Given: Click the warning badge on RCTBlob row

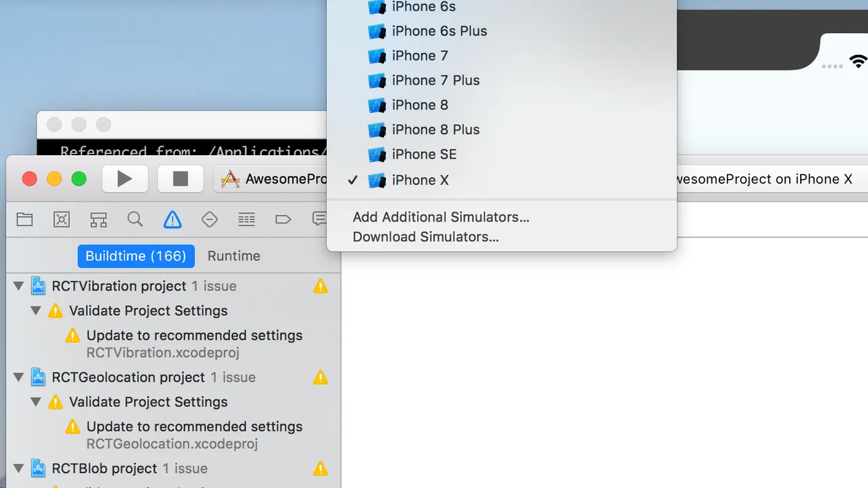Looking at the screenshot, I should (x=321, y=468).
